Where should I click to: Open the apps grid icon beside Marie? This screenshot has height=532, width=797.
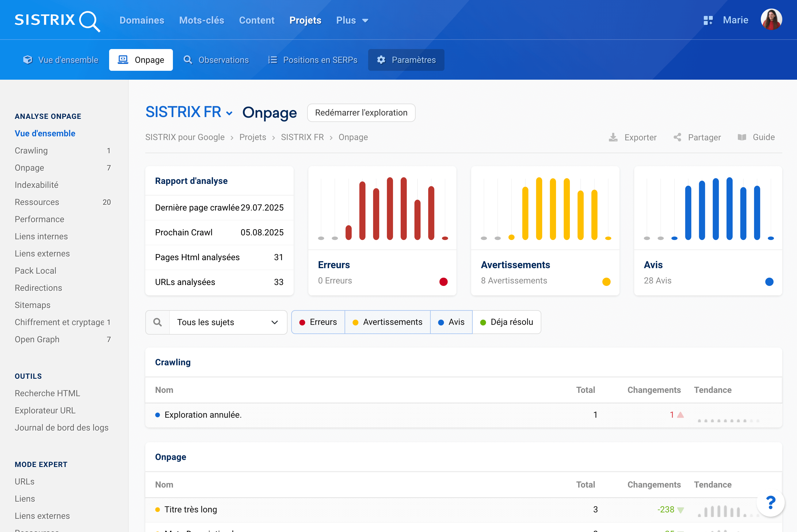pyautogui.click(x=708, y=20)
